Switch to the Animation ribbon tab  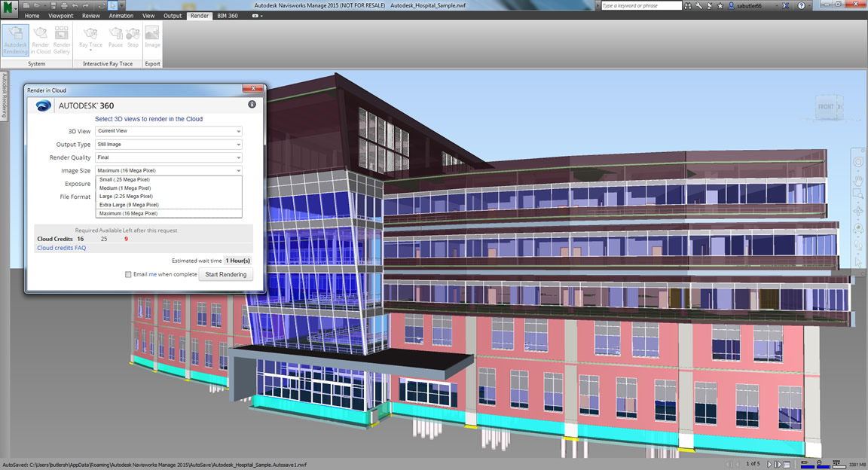pyautogui.click(x=121, y=16)
